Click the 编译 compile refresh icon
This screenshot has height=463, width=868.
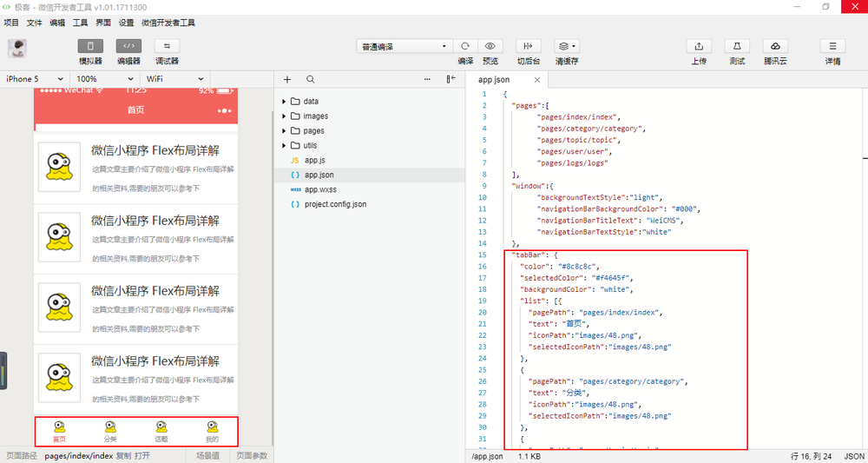(x=465, y=46)
